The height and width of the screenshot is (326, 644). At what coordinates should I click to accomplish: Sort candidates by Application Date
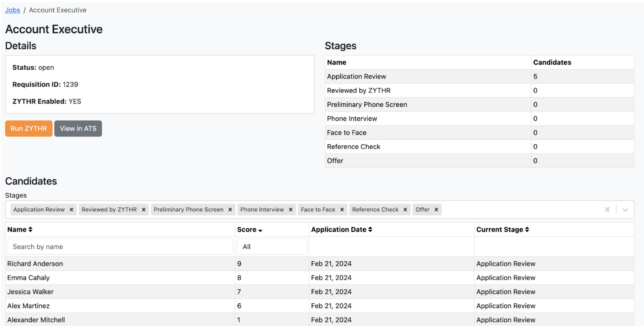pos(342,230)
